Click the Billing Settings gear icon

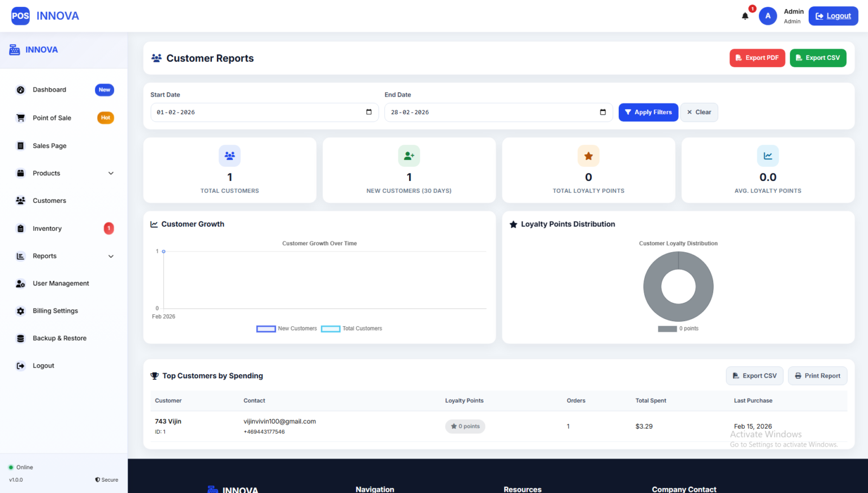[21, 311]
